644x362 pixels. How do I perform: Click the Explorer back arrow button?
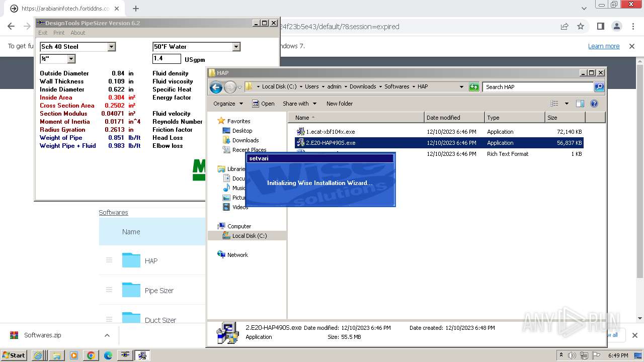216,87
